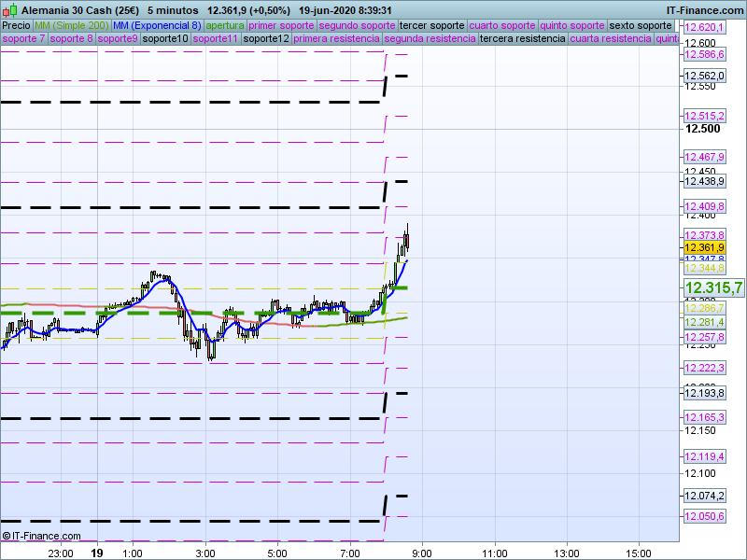This screenshot has height=560, width=747.
Task: Select the Precio indicator label
Action: pos(16,26)
